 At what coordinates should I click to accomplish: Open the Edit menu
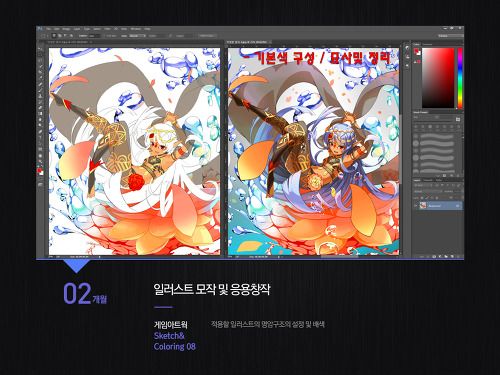(57, 29)
